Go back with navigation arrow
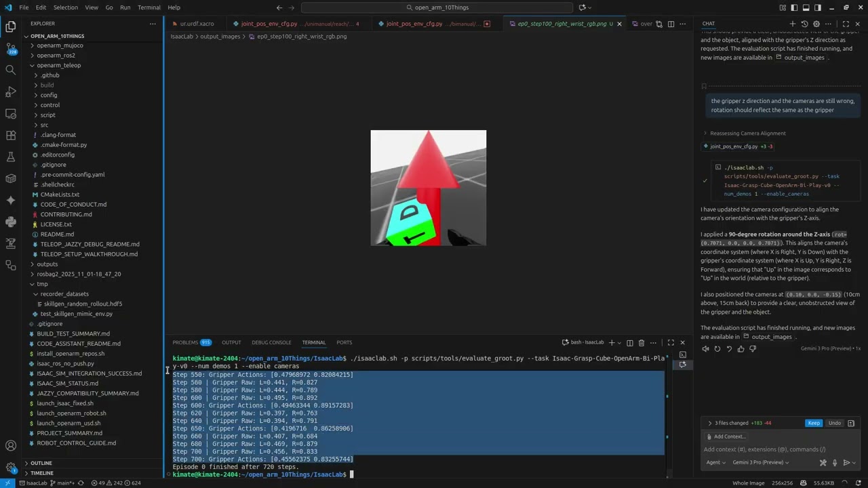The image size is (868, 488). point(279,7)
